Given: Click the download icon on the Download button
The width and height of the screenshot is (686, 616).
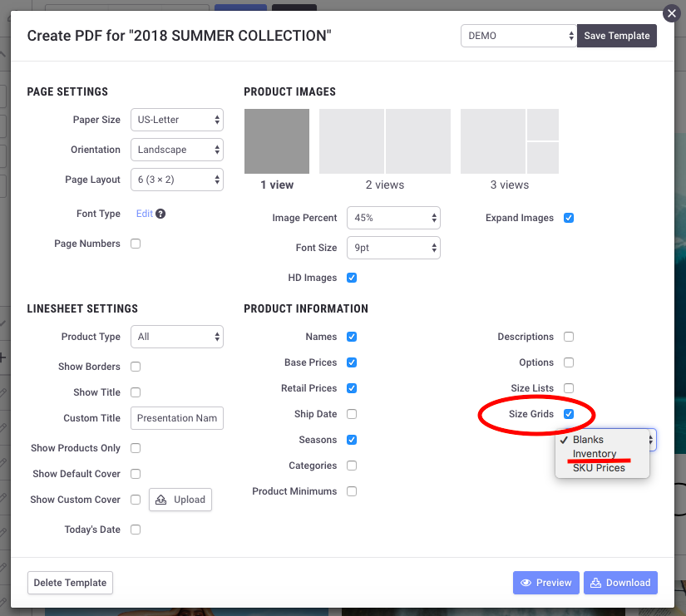Looking at the screenshot, I should (x=596, y=583).
